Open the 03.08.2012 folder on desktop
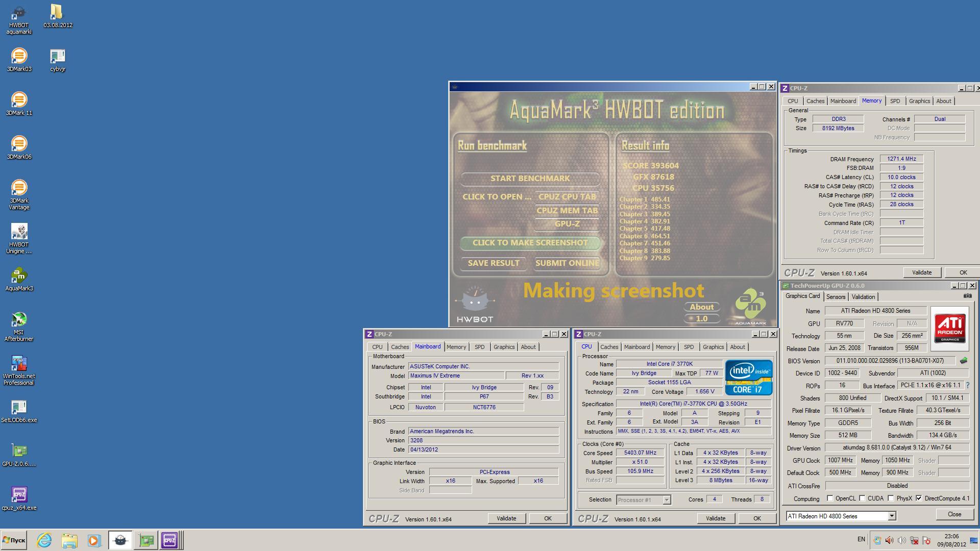The width and height of the screenshot is (980, 551). [x=58, y=16]
